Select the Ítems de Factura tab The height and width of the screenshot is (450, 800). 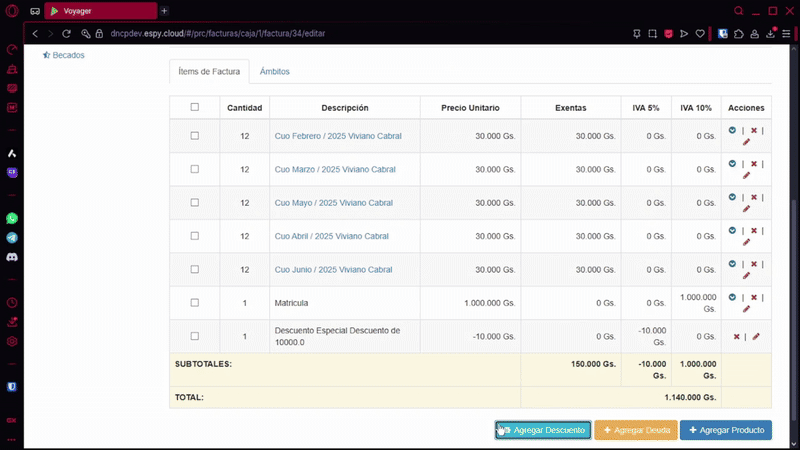pos(208,72)
